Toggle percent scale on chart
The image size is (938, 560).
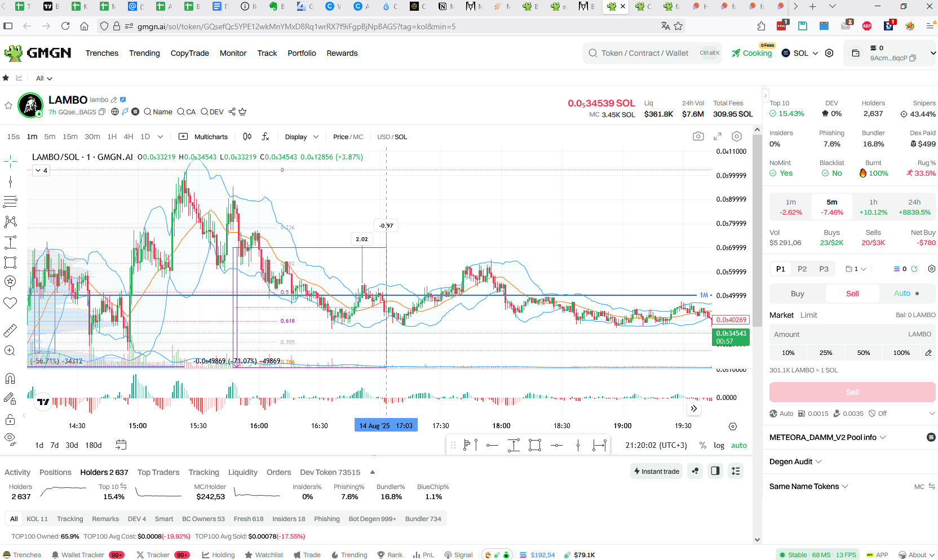tap(703, 445)
